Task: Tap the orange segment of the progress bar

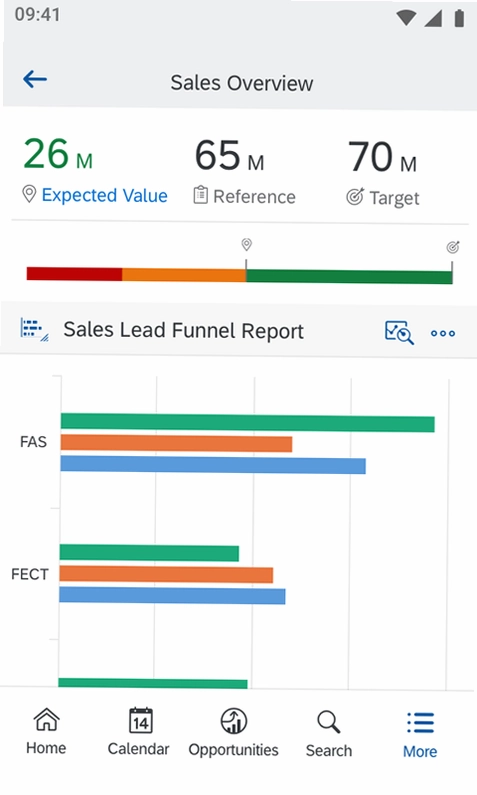Action: [184, 275]
